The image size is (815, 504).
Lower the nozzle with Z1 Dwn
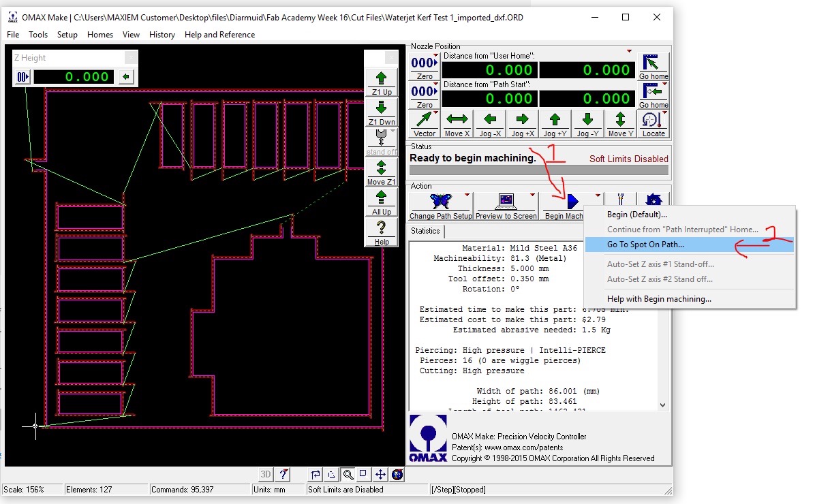click(382, 113)
